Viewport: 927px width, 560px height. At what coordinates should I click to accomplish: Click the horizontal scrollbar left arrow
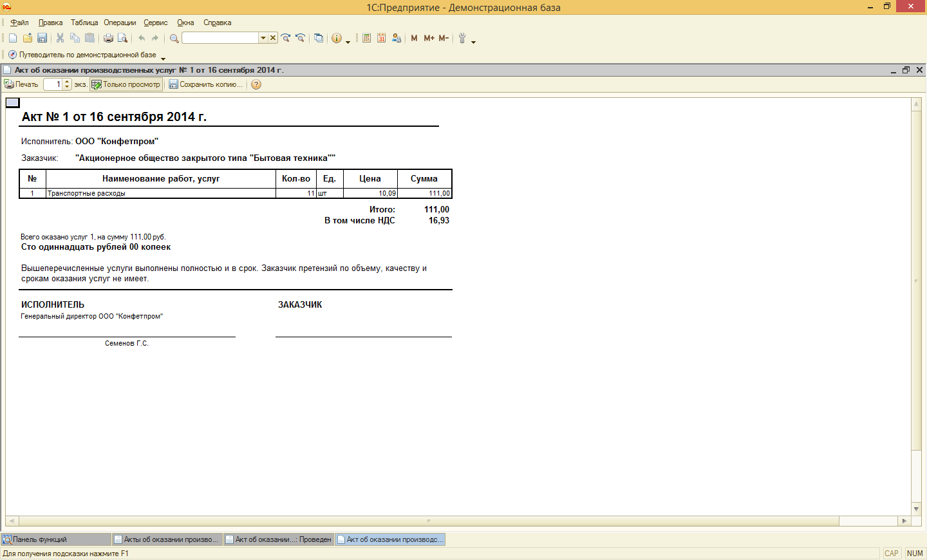pos(12,521)
